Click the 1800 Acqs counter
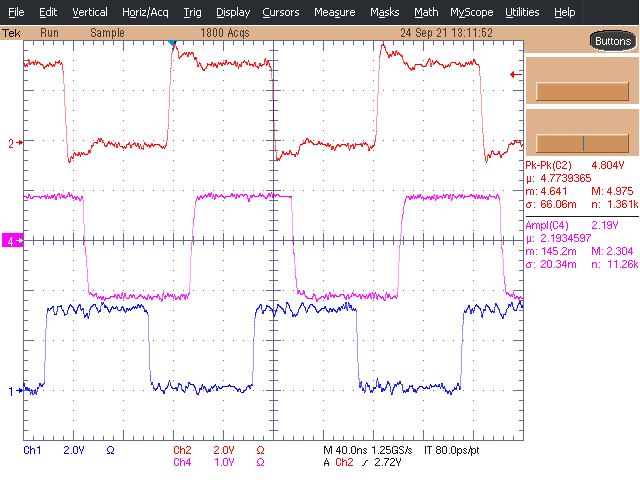Viewport: 640px width, 480px height. click(x=224, y=33)
